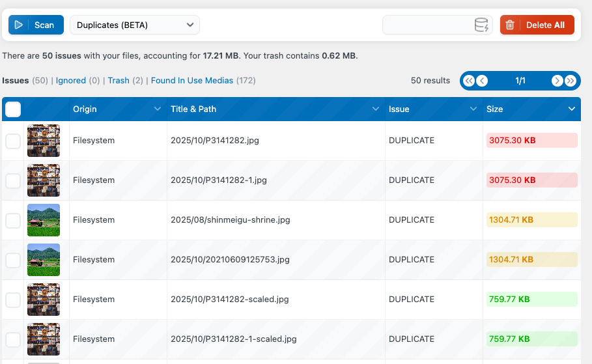Jump to last page using double-right arrow
This screenshot has width=592, height=364.
571,81
